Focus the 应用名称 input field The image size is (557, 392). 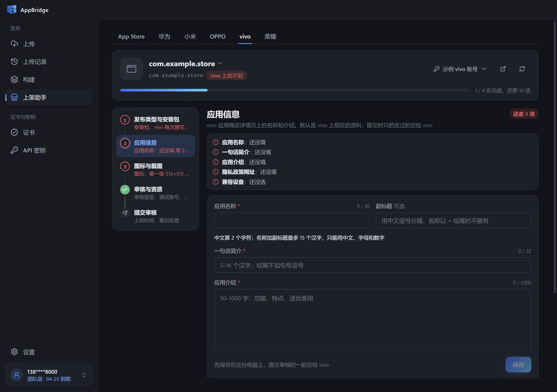point(292,220)
